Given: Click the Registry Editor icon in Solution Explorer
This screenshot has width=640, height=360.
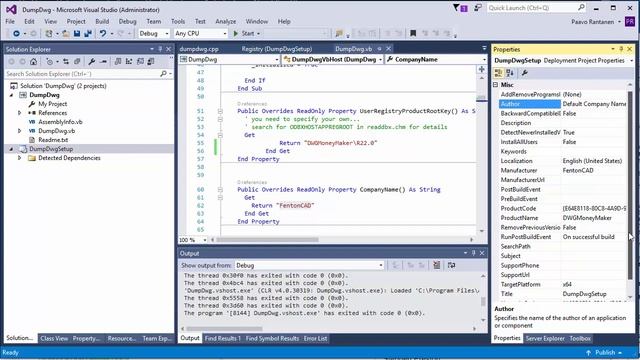Looking at the screenshot, I should [129, 62].
